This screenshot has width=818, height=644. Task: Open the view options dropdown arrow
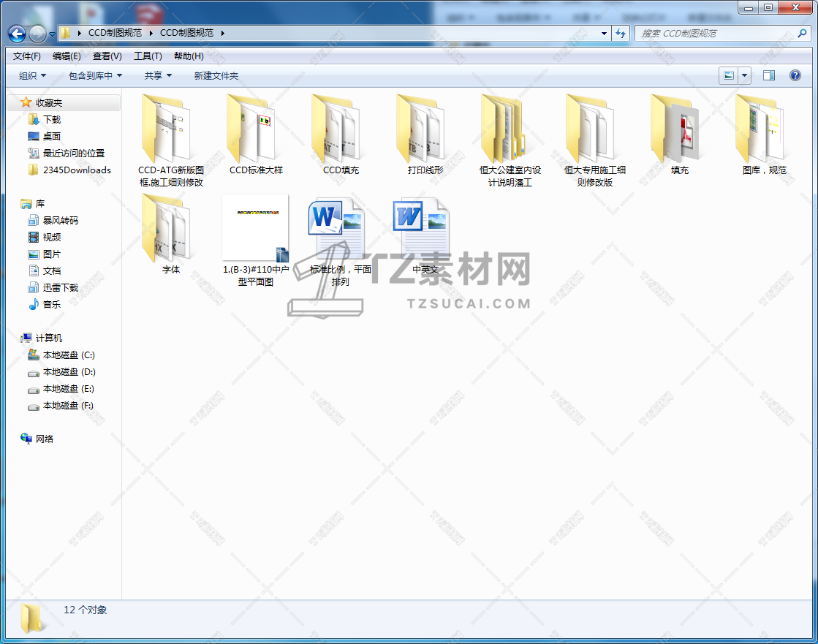coord(744,75)
